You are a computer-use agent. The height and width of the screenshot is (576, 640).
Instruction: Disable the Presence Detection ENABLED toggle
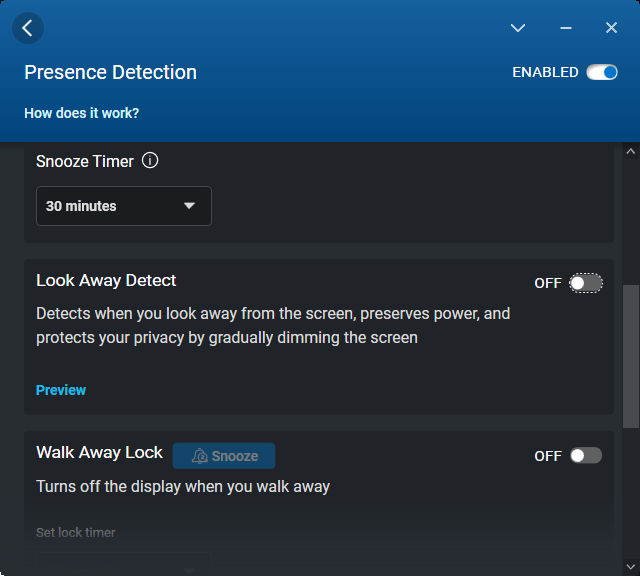(x=602, y=72)
